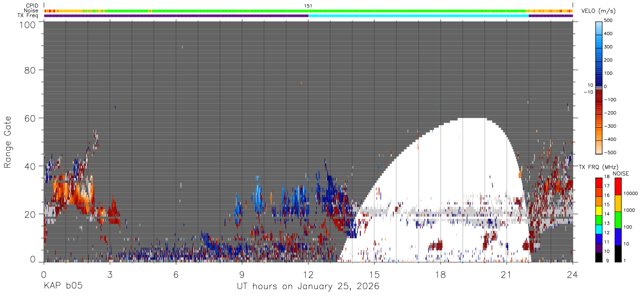Click the NOISE legend title
Screen dimensions: 644x297
pyautogui.click(x=620, y=173)
